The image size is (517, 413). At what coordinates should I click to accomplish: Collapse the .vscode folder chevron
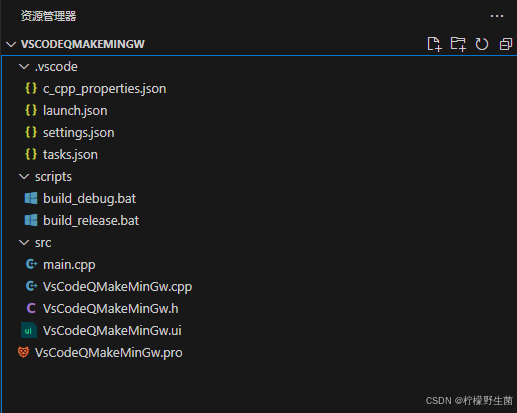(x=24, y=66)
